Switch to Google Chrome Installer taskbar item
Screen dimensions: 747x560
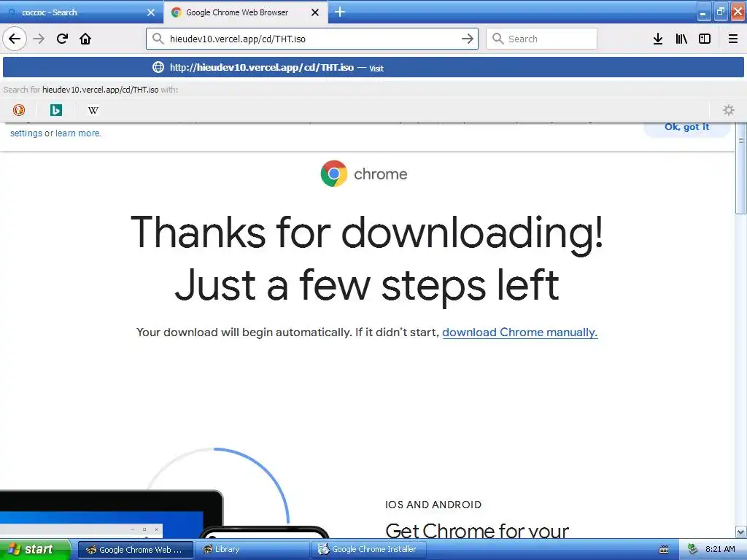368,550
